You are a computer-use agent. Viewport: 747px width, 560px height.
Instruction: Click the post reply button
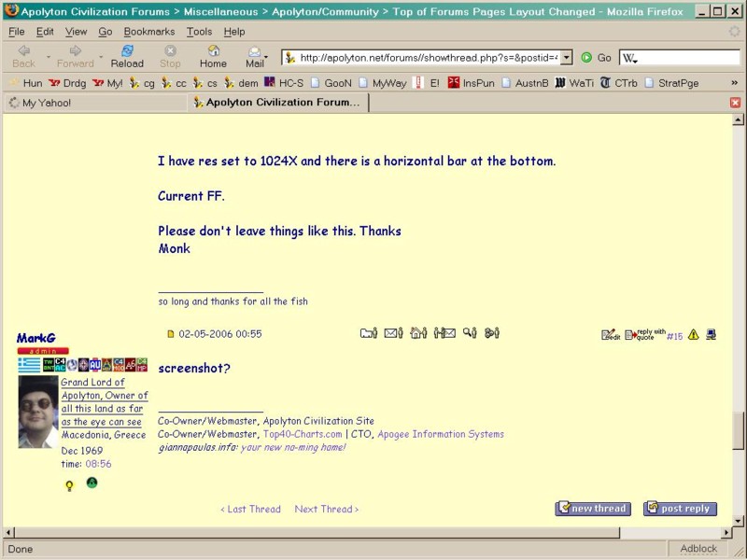tap(681, 509)
